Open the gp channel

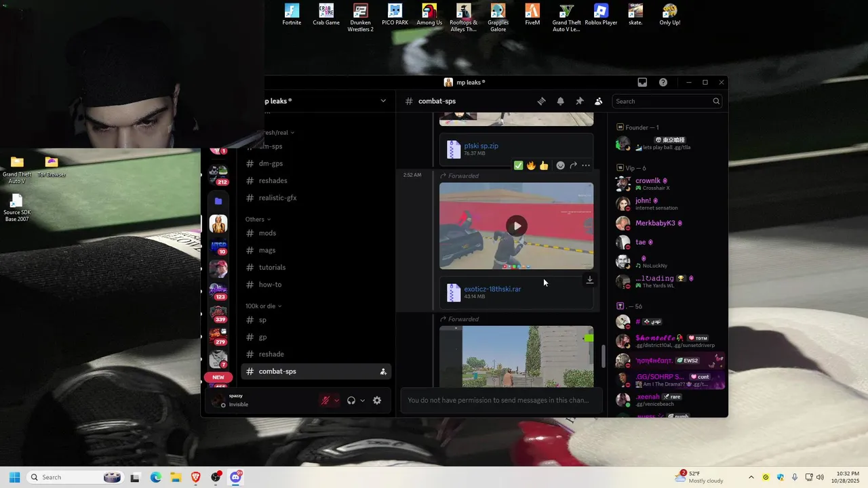click(x=262, y=337)
